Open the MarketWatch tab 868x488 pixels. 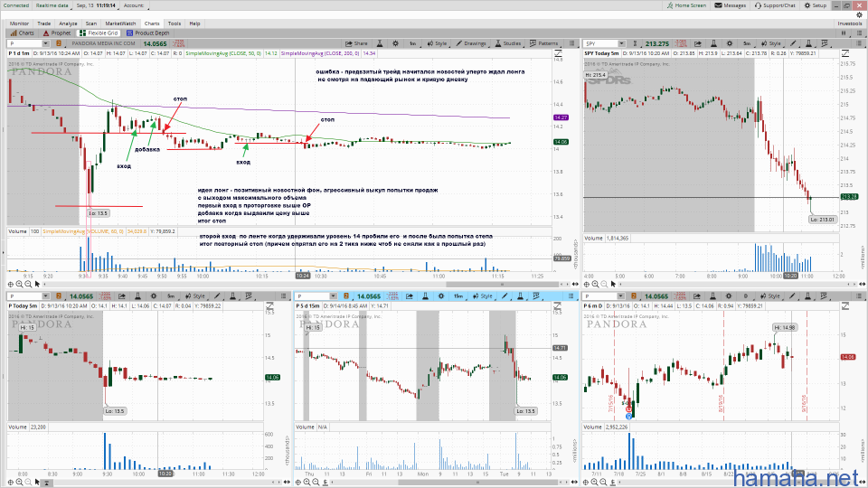click(120, 23)
